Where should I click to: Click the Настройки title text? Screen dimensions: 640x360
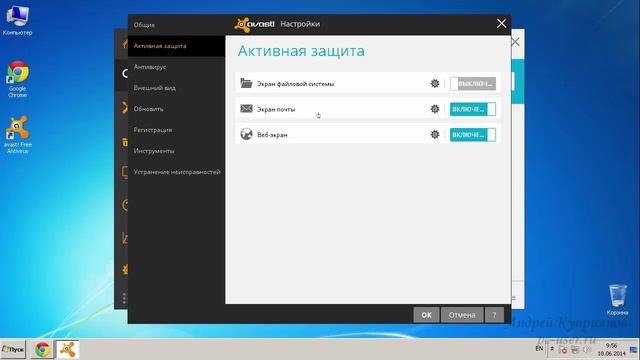pyautogui.click(x=300, y=24)
